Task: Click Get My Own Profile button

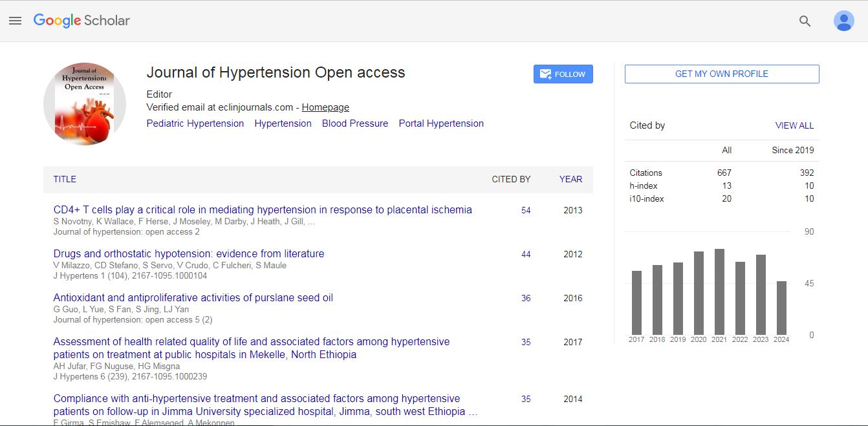Action: coord(721,74)
